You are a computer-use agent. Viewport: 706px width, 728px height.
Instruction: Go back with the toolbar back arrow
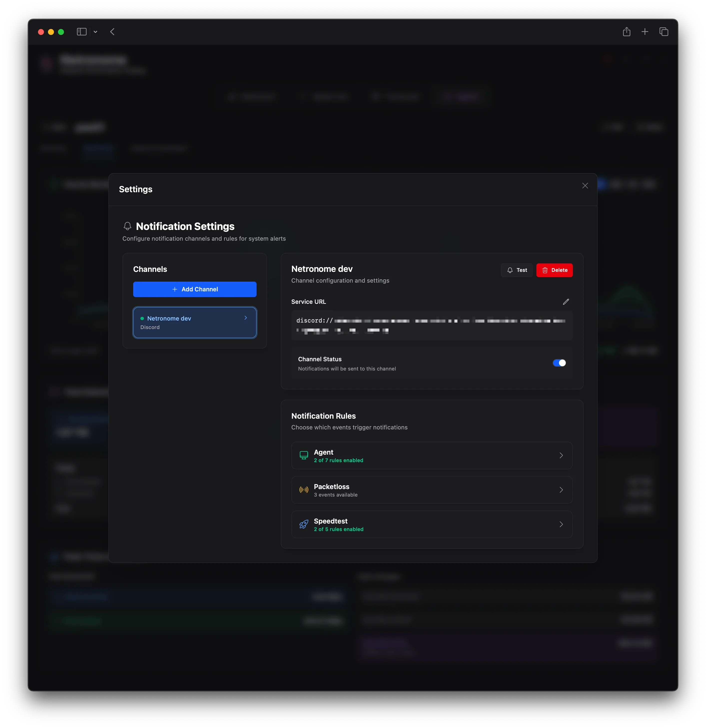coord(112,32)
